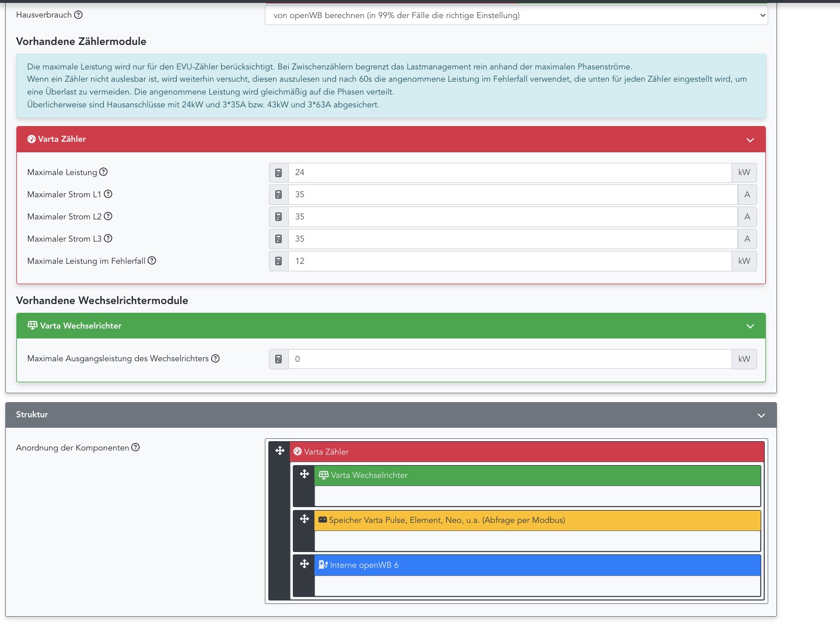The image size is (840, 625).
Task: Show help for Maximale Ausgangsleistung des Wechselrichters
Action: click(x=215, y=358)
